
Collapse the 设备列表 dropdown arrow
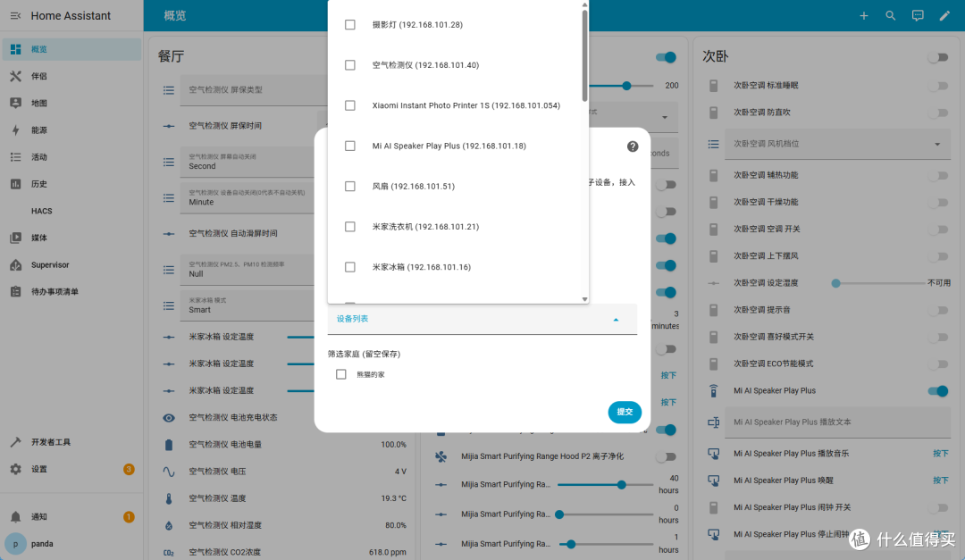[616, 320]
